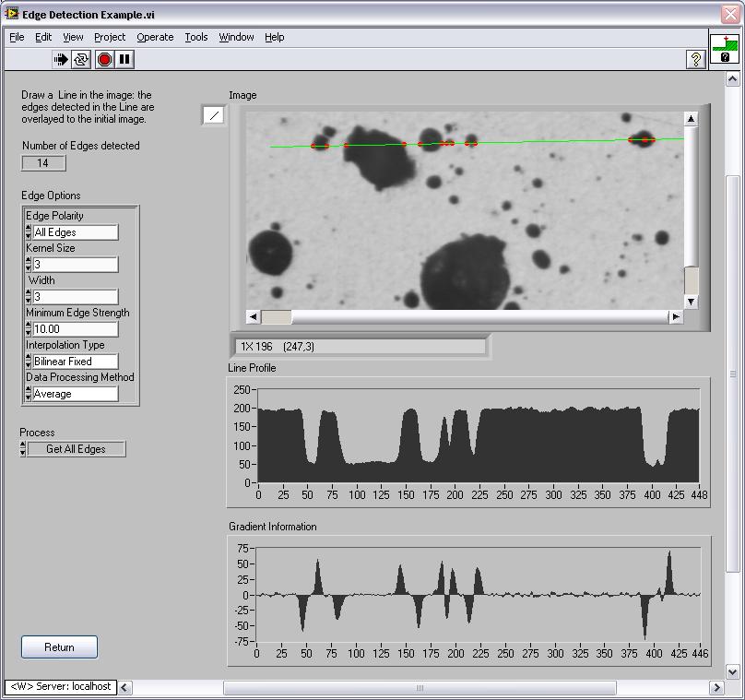
Task: Open the Operate menu
Action: tap(155, 37)
